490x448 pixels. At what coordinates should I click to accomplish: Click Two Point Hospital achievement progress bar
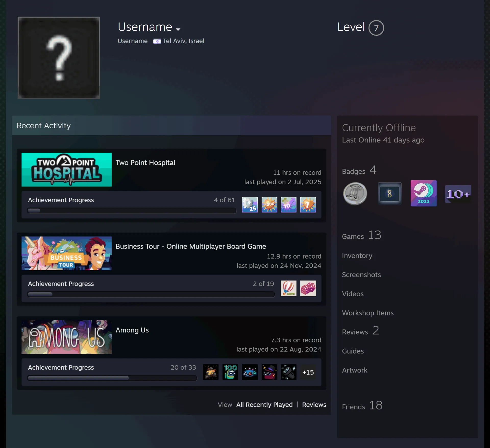pyautogui.click(x=131, y=211)
